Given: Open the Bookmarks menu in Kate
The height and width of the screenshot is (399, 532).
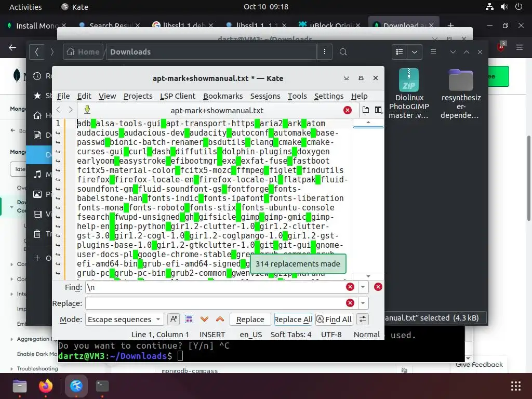Looking at the screenshot, I should (223, 96).
